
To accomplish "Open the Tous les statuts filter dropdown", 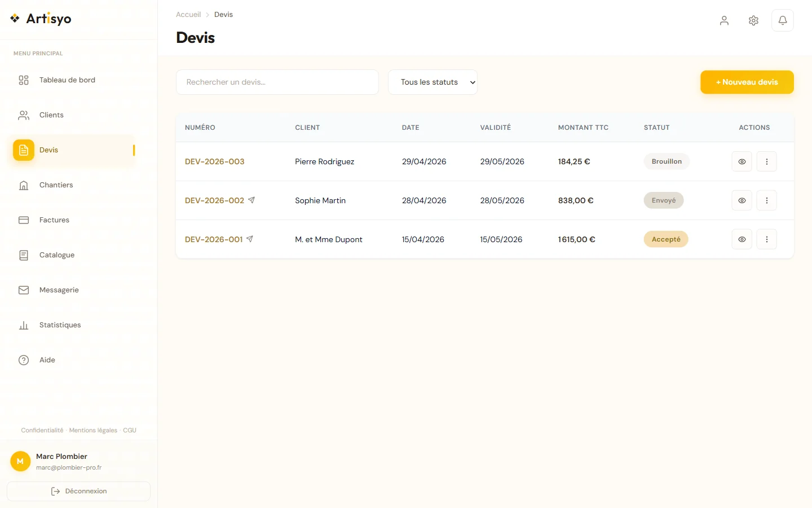I will (433, 82).
